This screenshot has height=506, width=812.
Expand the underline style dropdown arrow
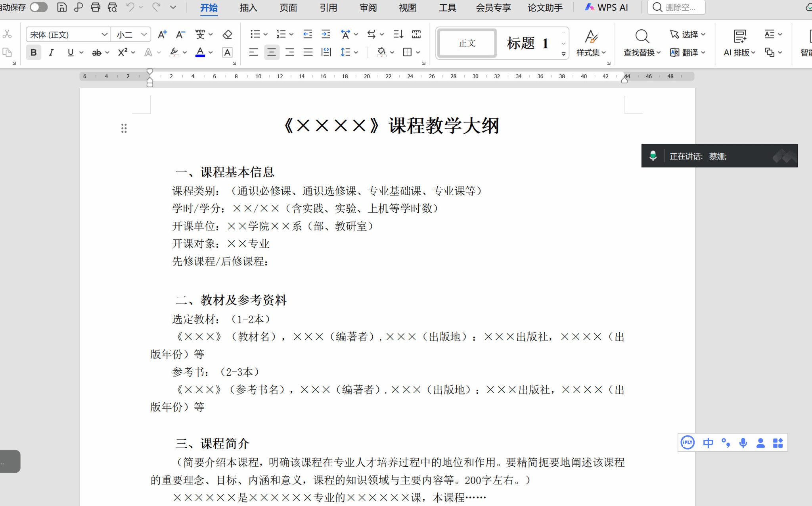pos(81,52)
